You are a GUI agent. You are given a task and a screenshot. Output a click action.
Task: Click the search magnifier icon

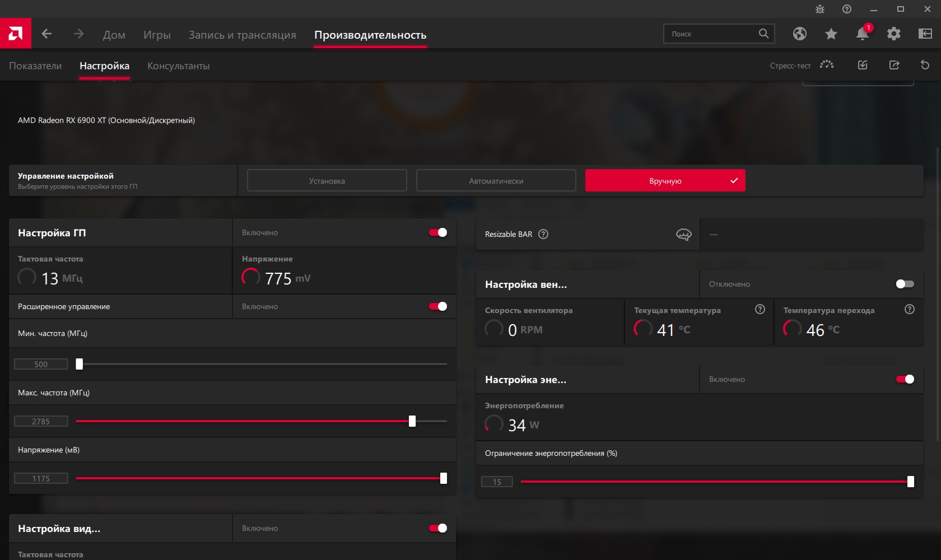(x=763, y=34)
